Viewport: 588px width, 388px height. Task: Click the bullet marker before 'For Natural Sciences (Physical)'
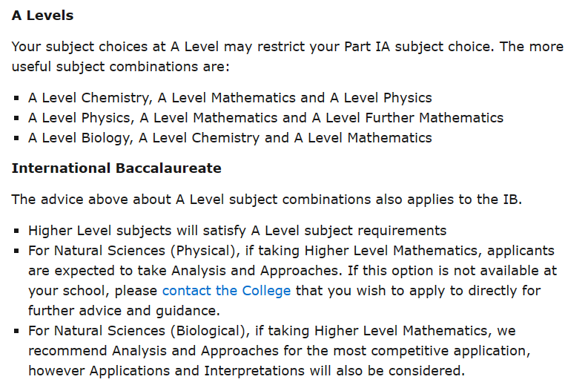click(x=16, y=251)
